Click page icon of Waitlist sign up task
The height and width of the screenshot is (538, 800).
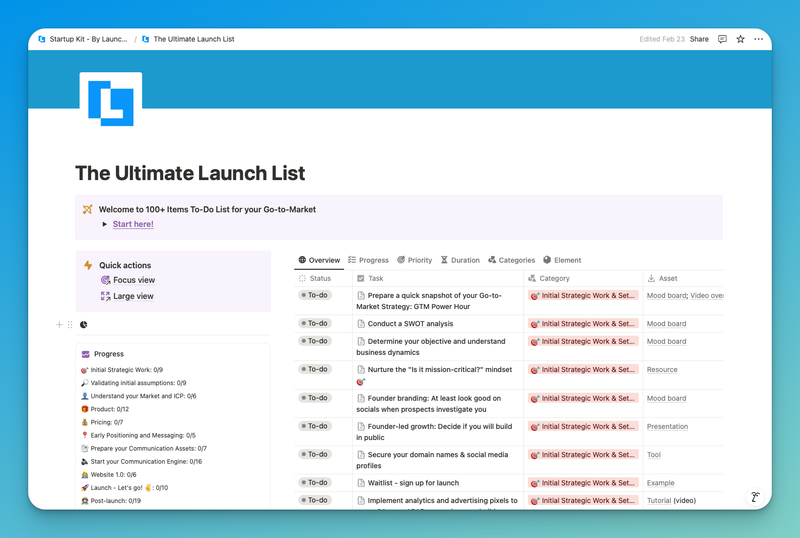(361, 483)
